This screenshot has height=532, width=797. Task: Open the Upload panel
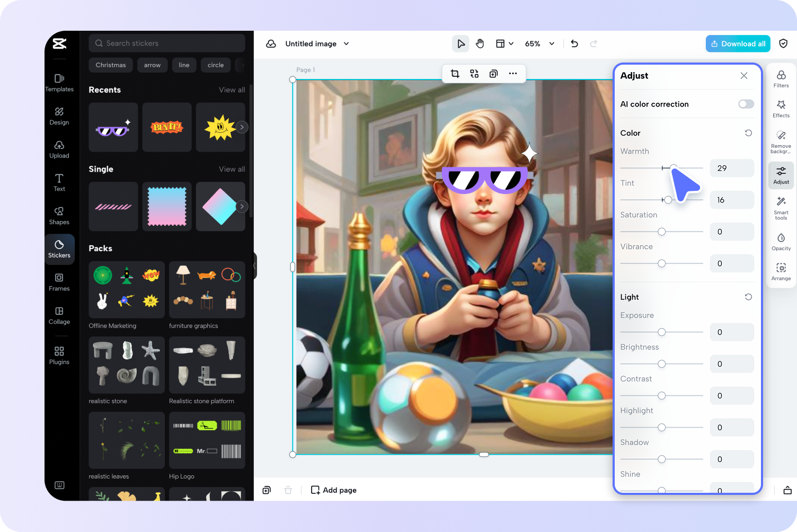tap(59, 149)
